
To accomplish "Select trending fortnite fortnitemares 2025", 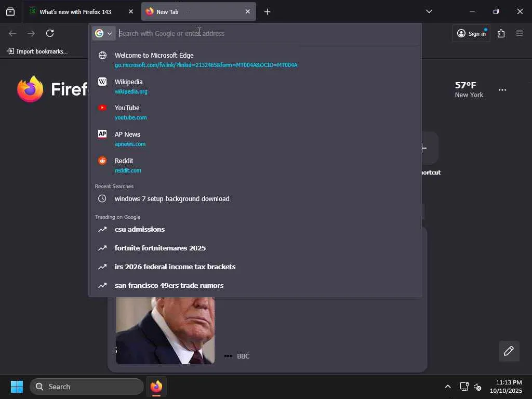I will (x=255, y=248).
